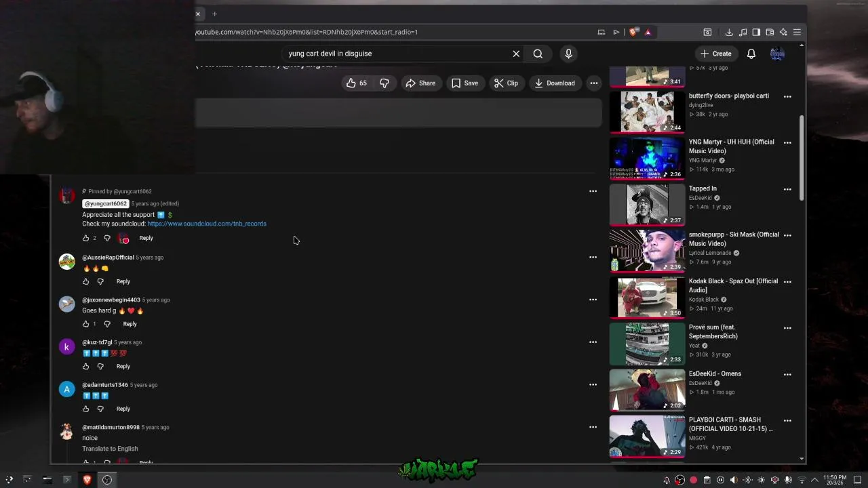868x488 pixels.
Task: Open PLAYBOI CARTI - SMASH video title
Action: [x=730, y=424]
